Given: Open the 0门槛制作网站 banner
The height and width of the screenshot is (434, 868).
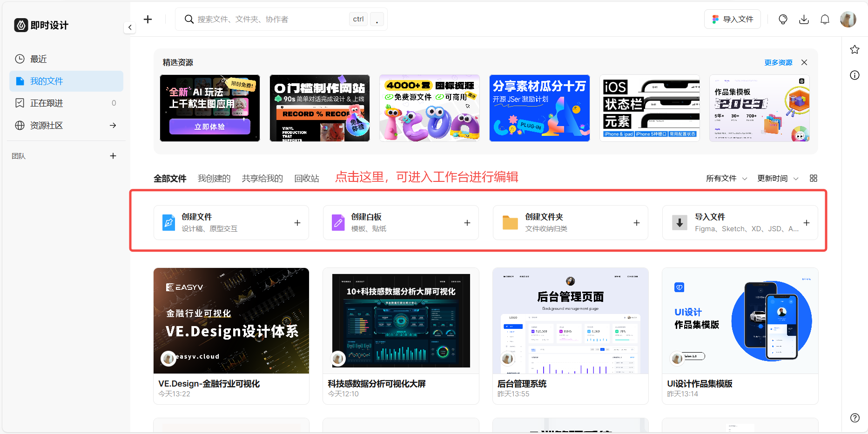Looking at the screenshot, I should (x=320, y=108).
